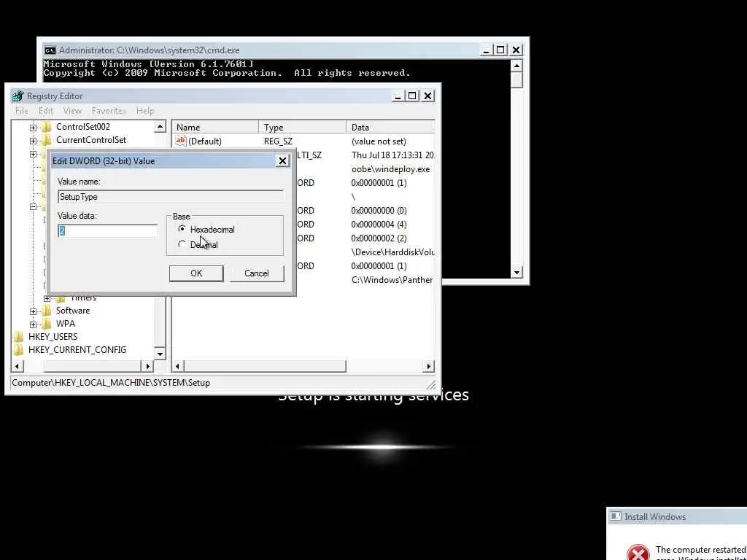Click the Registry Editor title bar icon
The width and height of the screenshot is (747, 560).
[x=18, y=96]
